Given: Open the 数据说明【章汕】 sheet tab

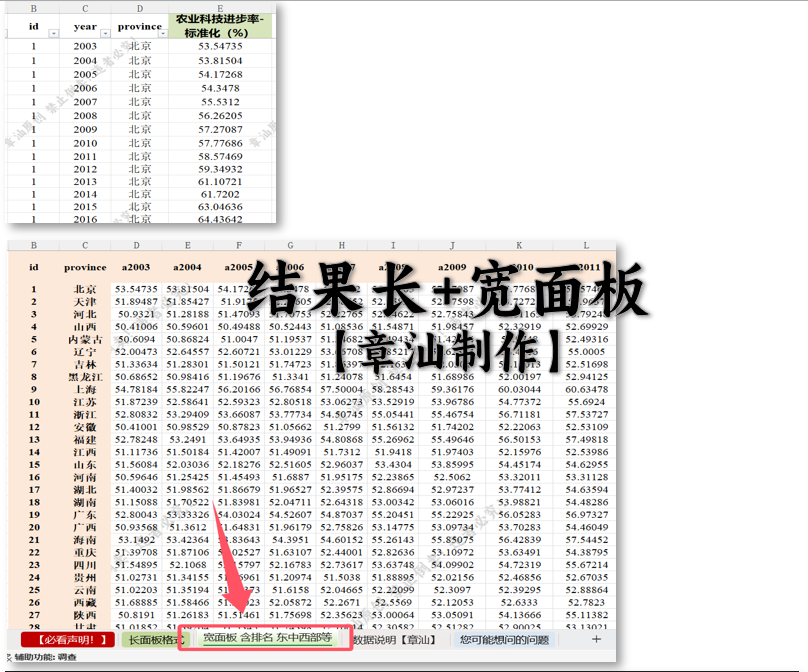Looking at the screenshot, I should coord(395,640).
